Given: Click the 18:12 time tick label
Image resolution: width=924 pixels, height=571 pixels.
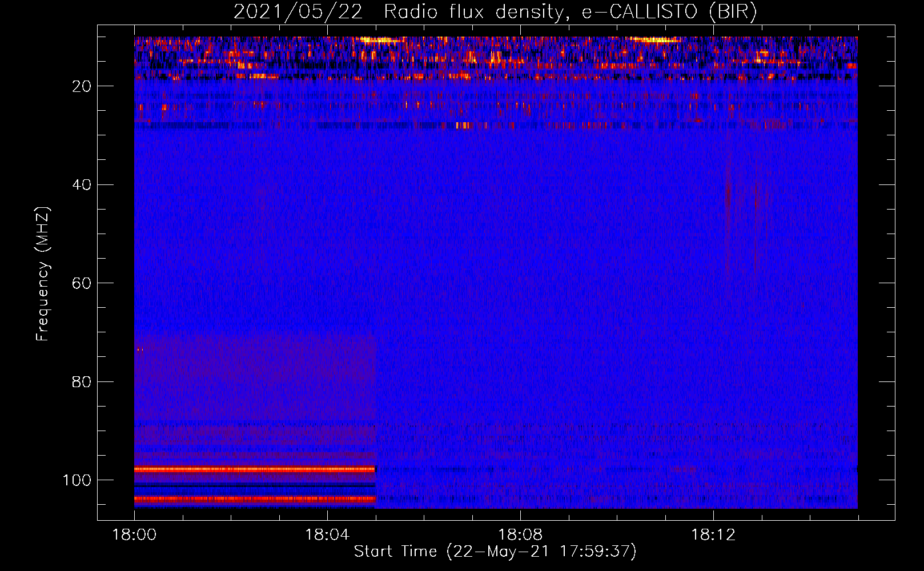Looking at the screenshot, I should (713, 535).
